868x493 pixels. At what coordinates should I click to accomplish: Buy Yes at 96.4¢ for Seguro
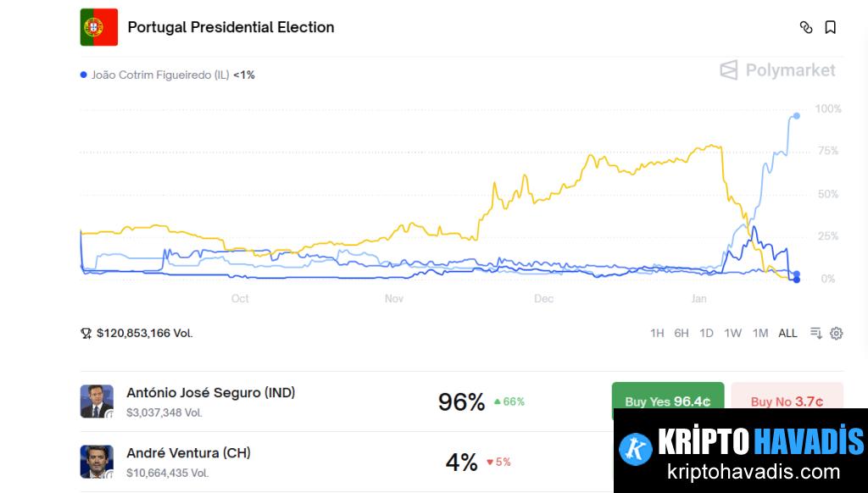tap(668, 402)
